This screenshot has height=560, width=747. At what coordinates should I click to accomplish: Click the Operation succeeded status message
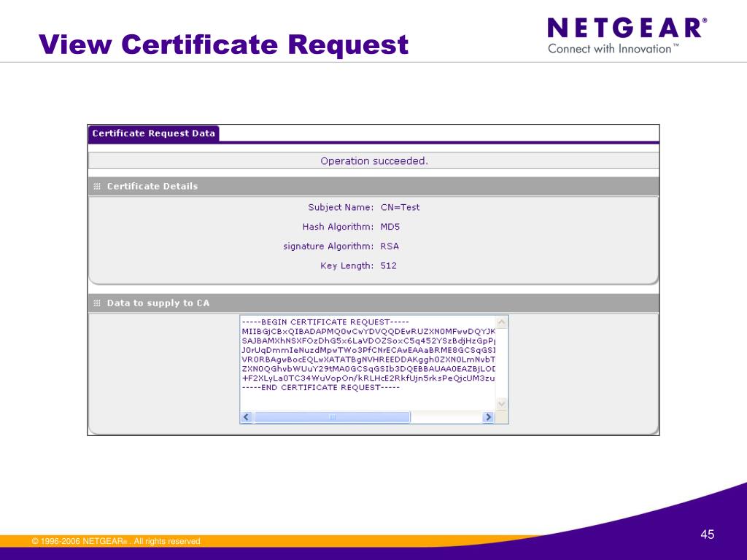(374, 161)
